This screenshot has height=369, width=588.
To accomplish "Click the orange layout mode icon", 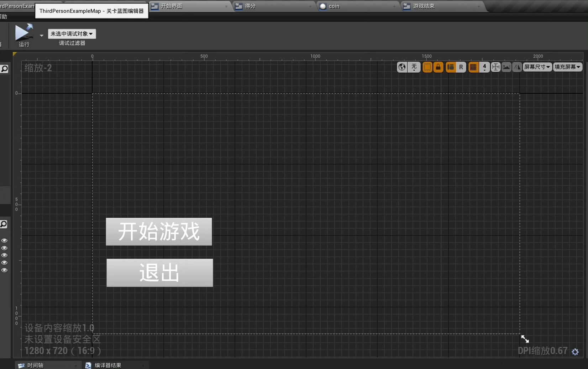I will click(x=451, y=67).
